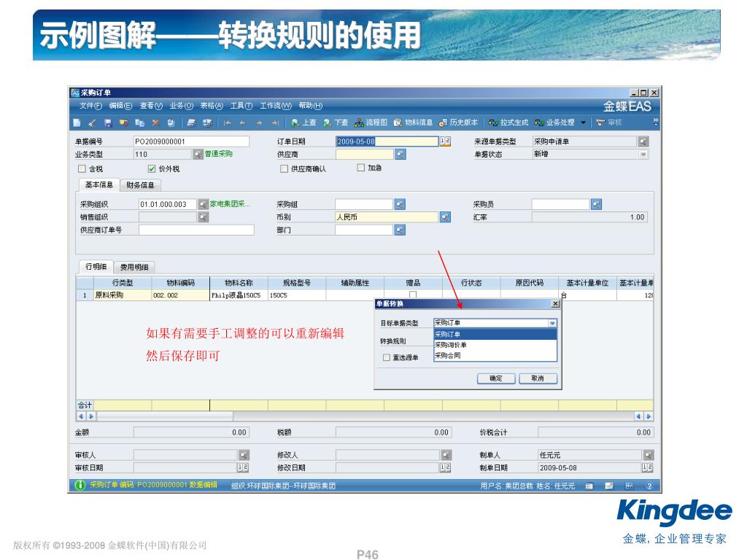Expand the arrow next to 业务处理

click(x=583, y=122)
